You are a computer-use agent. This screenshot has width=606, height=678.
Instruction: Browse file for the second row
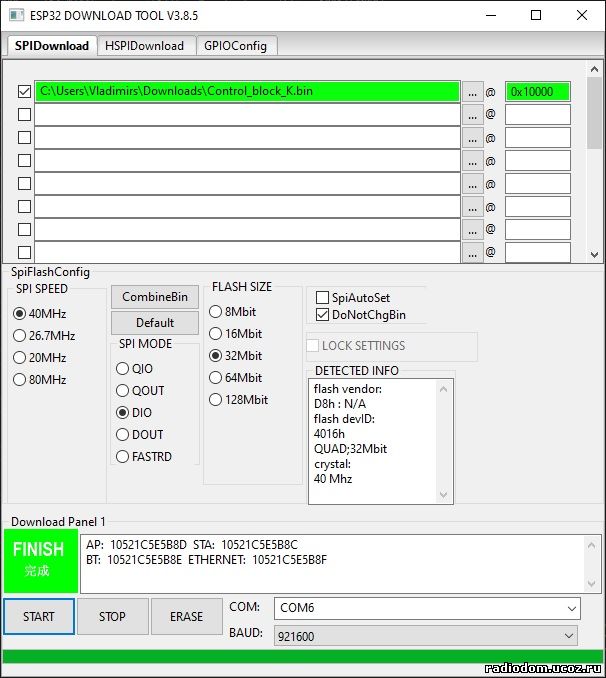[472, 115]
